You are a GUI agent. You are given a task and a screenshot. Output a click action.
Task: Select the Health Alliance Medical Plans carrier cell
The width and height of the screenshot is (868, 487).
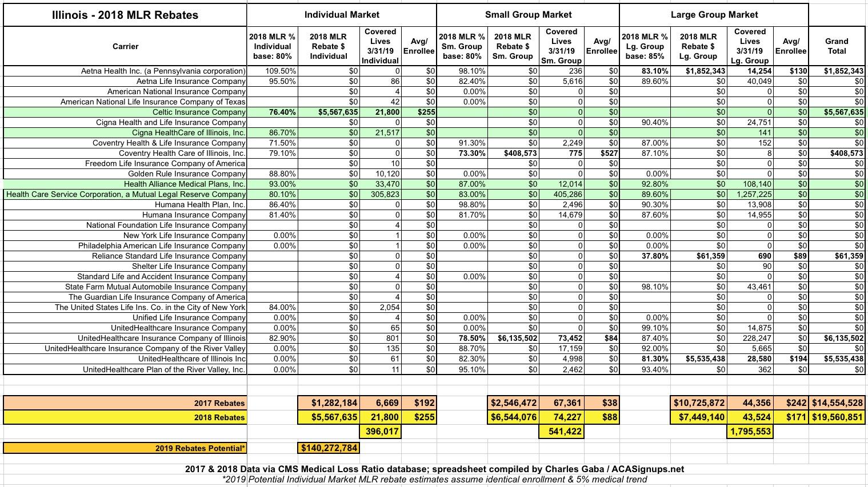pos(185,184)
